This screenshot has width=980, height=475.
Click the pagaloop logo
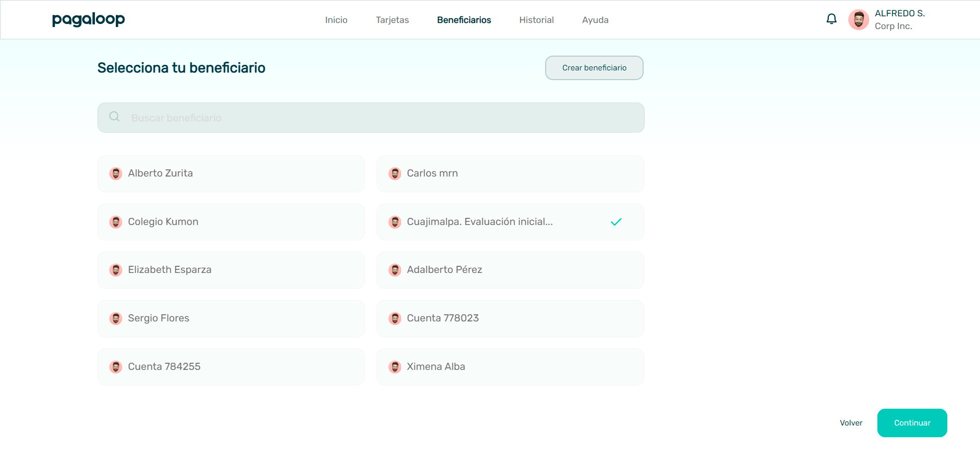click(x=88, y=19)
